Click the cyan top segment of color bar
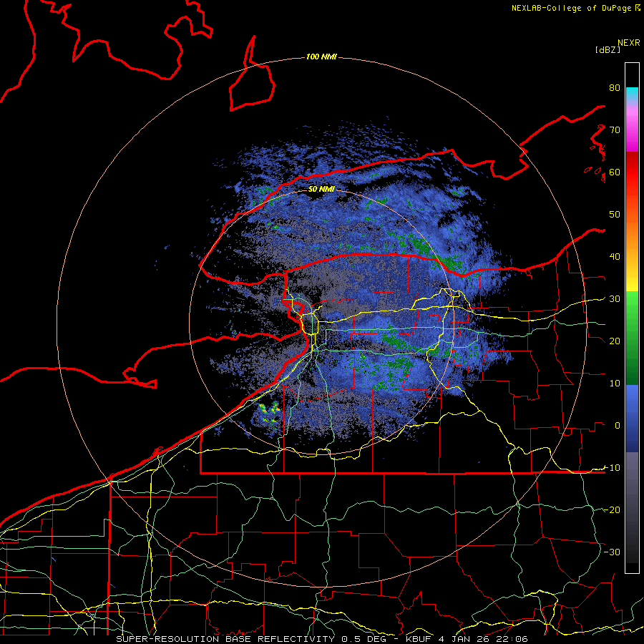 pos(632,94)
